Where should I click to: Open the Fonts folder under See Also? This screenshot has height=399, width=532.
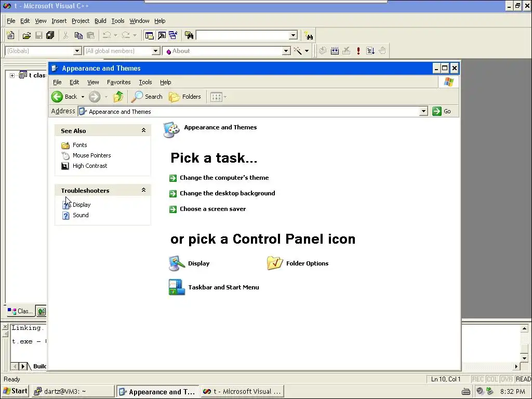tap(79, 145)
